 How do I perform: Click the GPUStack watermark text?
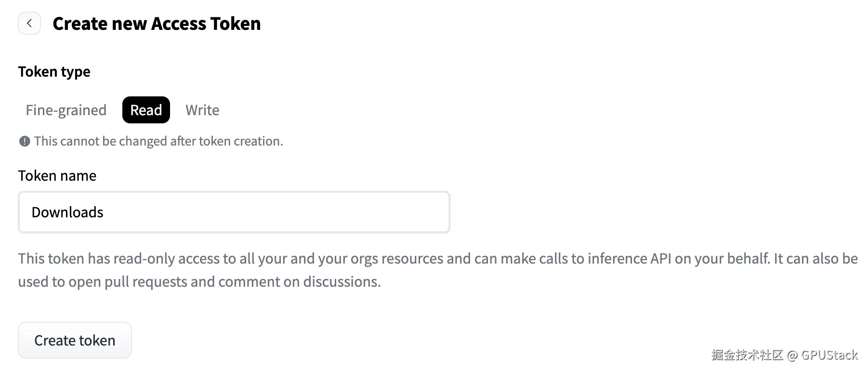click(x=829, y=355)
